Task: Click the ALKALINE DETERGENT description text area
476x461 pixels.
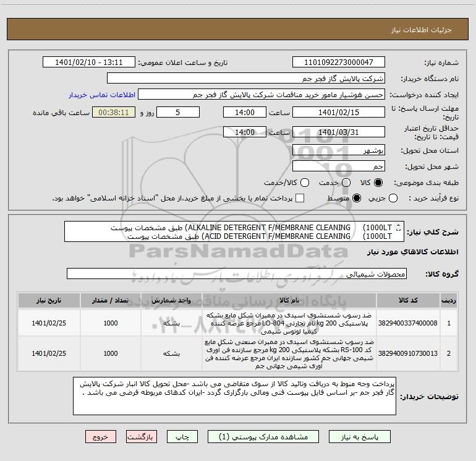Action: [234, 231]
